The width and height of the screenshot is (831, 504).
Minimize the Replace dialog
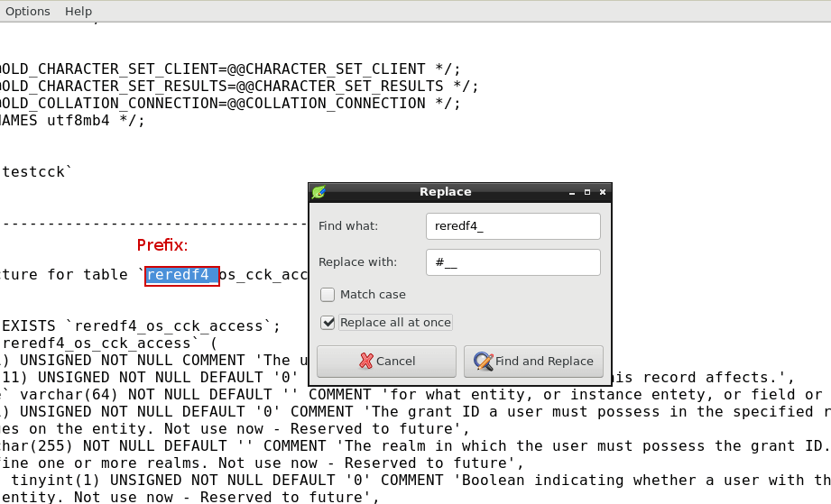[x=571, y=192]
